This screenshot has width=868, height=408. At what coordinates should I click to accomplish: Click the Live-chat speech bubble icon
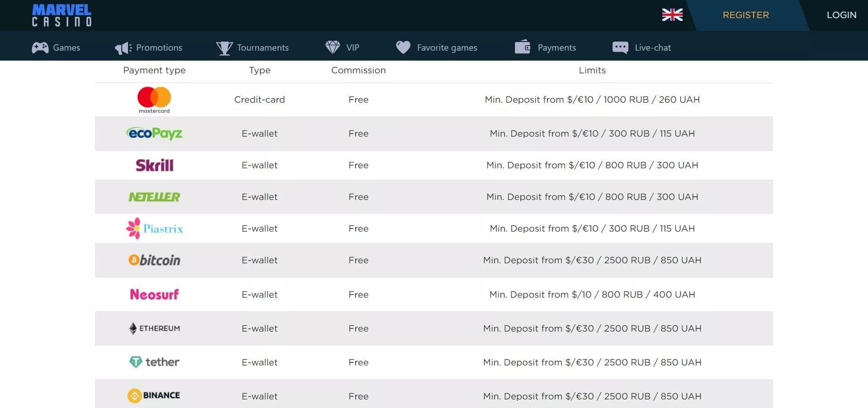(620, 47)
